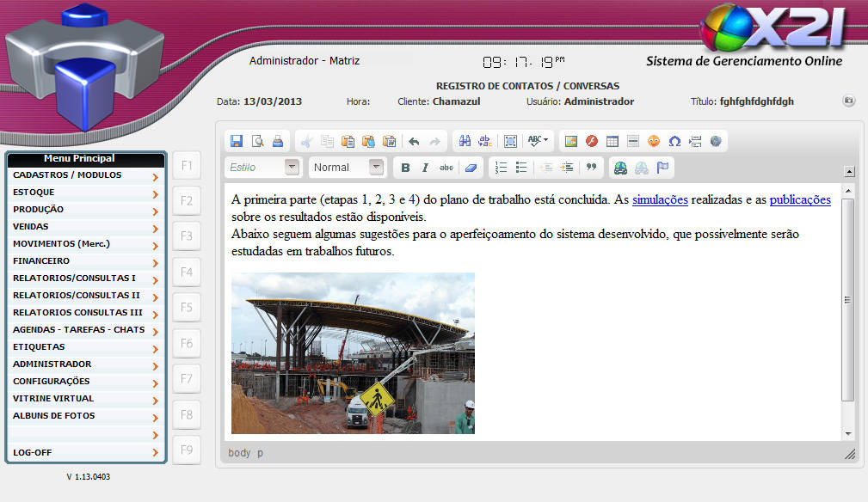Open the Normal paragraph format dropdown
This screenshot has width=868, height=502.
pos(376,168)
